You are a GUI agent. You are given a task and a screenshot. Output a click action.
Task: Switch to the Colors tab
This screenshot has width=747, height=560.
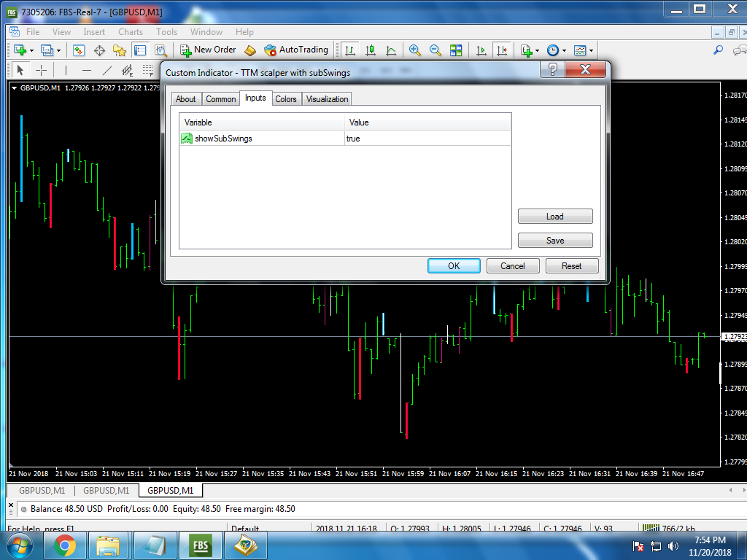pyautogui.click(x=286, y=99)
